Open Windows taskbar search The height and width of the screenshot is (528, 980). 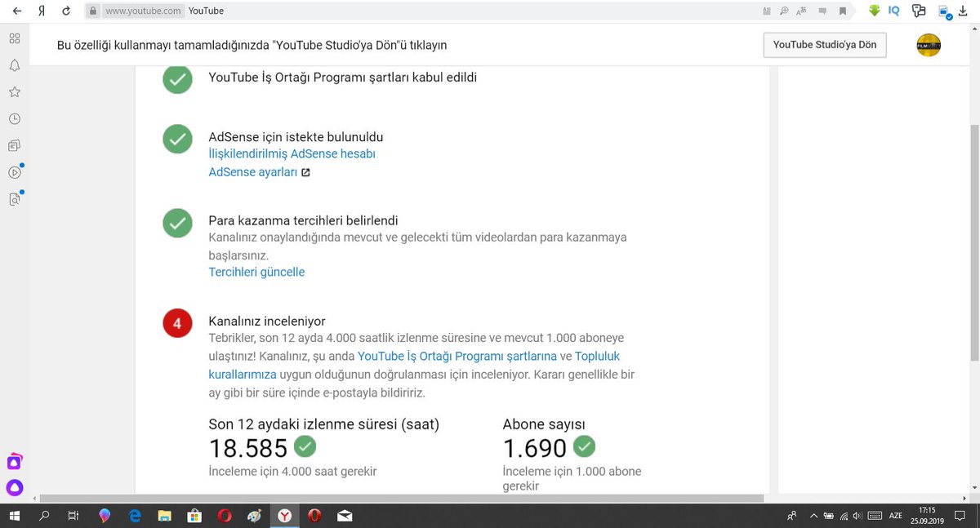(x=44, y=516)
